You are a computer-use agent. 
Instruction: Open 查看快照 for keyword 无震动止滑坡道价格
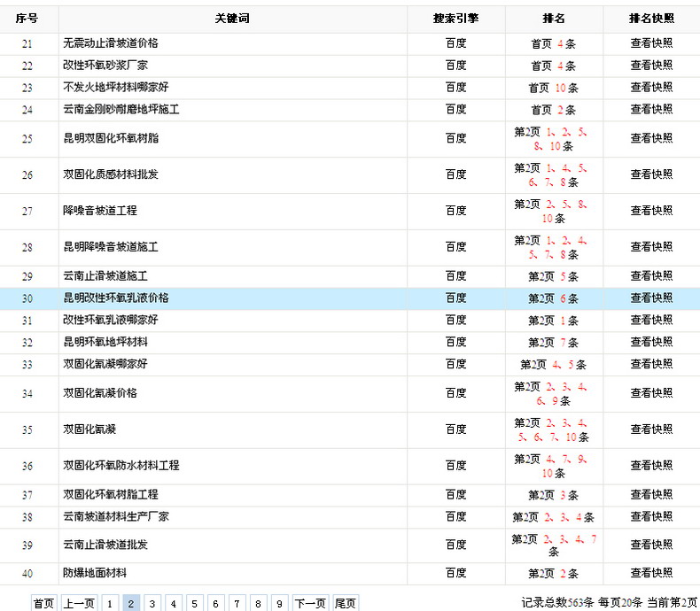click(651, 43)
